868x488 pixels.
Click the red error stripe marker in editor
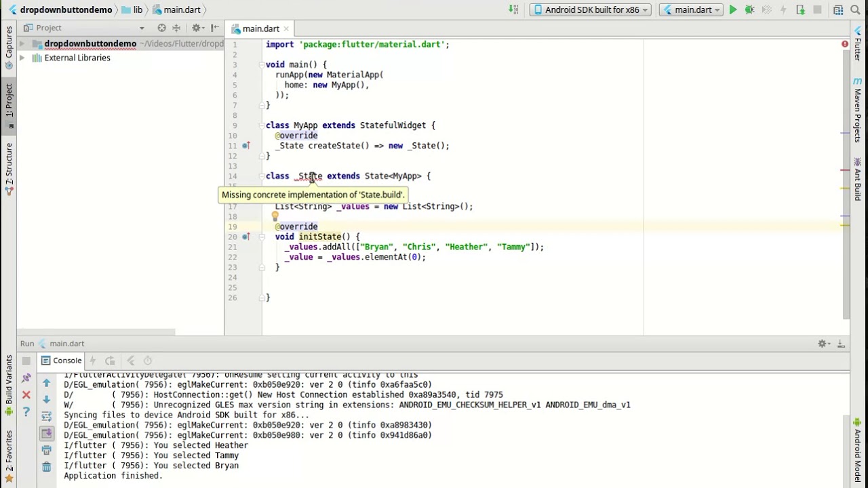845,170
